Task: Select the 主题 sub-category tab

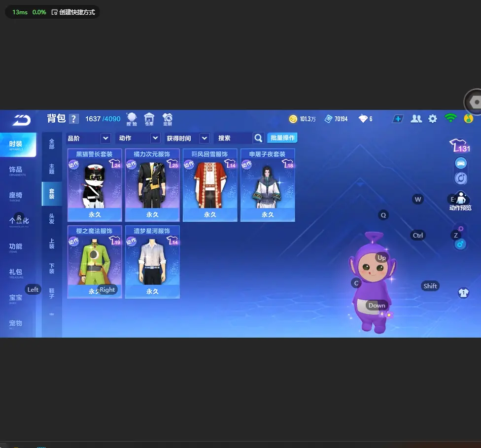Action: point(52,169)
